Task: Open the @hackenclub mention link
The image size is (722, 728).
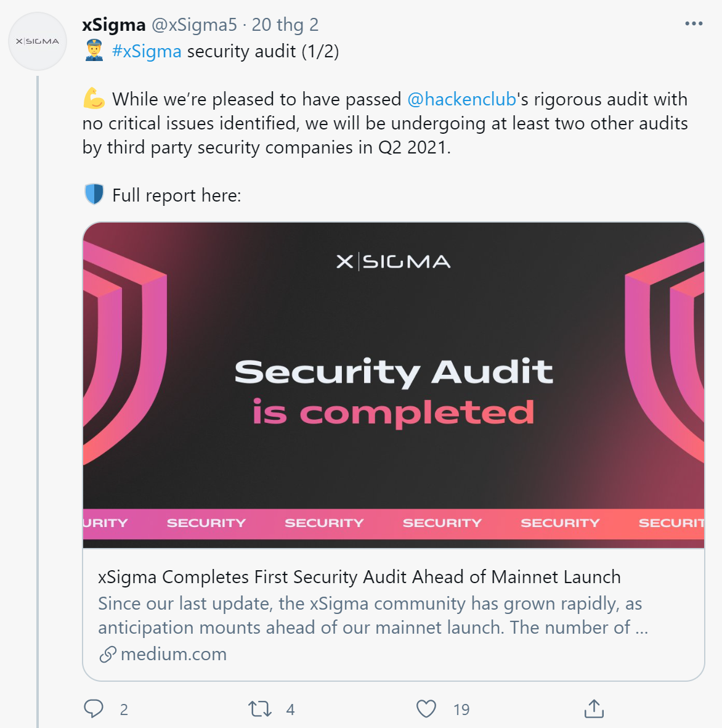Action: [x=461, y=99]
